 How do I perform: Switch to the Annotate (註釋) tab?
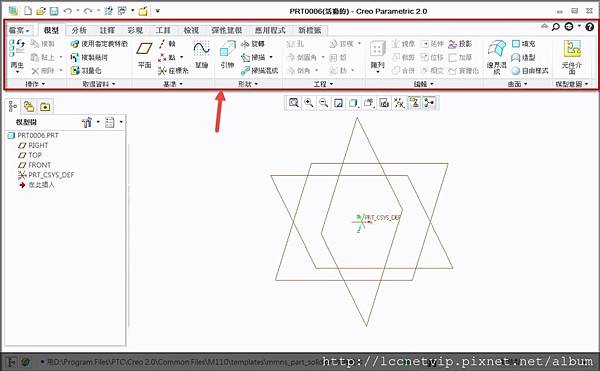(107, 30)
